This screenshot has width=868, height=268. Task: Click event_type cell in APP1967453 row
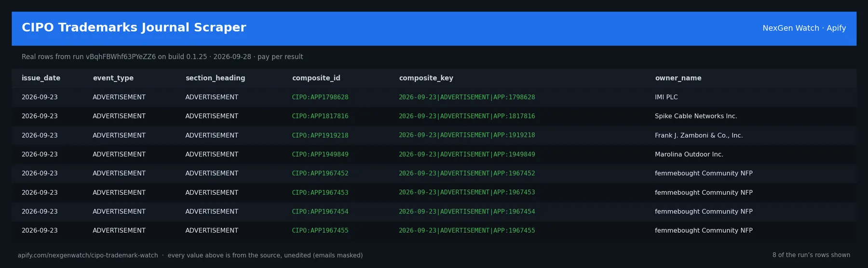point(119,192)
